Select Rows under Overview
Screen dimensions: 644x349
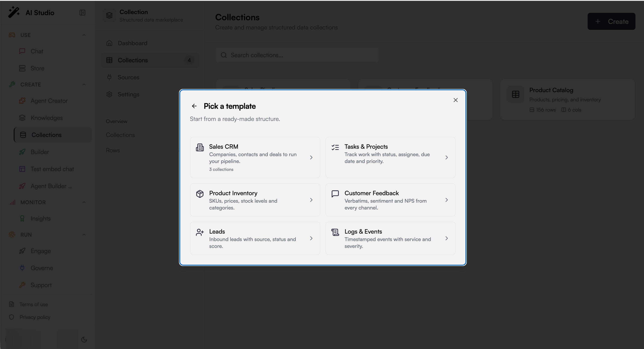(113, 150)
